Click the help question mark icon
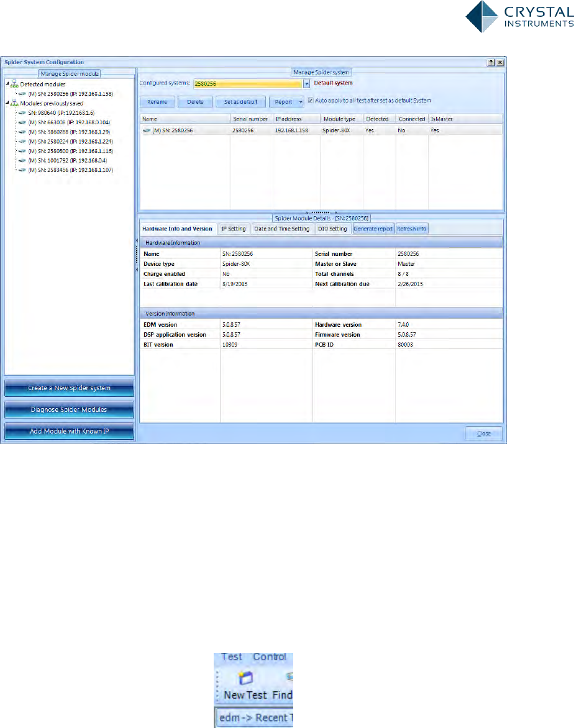The image size is (574, 728). click(x=491, y=62)
